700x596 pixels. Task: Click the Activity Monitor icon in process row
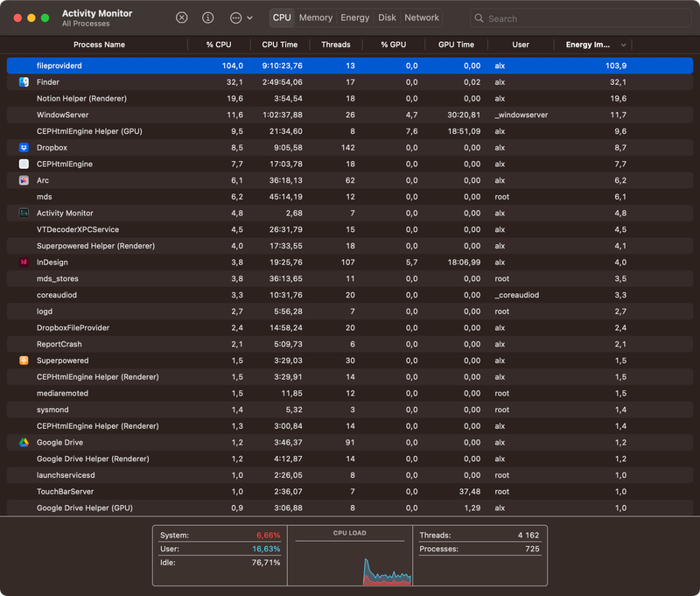pyautogui.click(x=24, y=214)
